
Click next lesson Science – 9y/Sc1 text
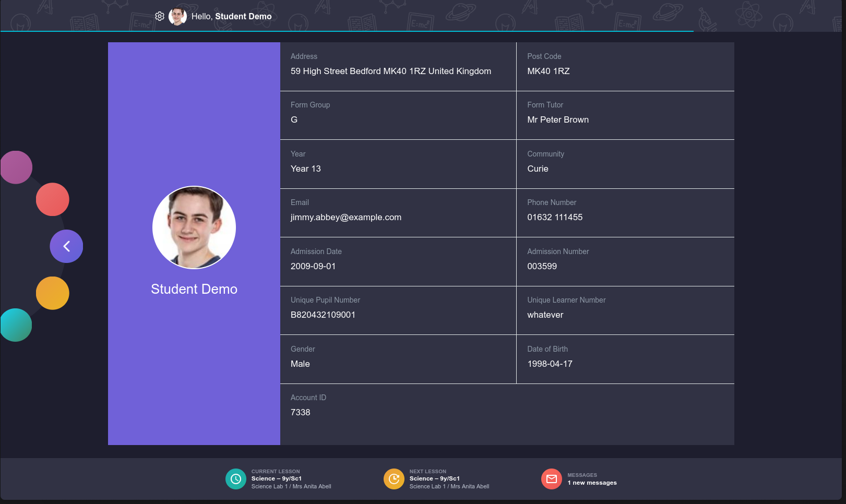pos(435,478)
